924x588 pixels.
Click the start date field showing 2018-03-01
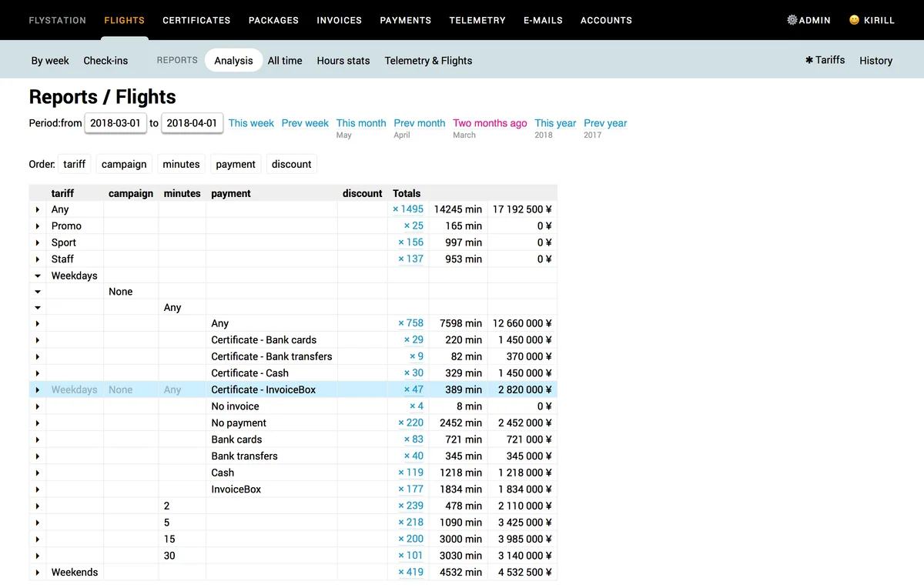[115, 122]
